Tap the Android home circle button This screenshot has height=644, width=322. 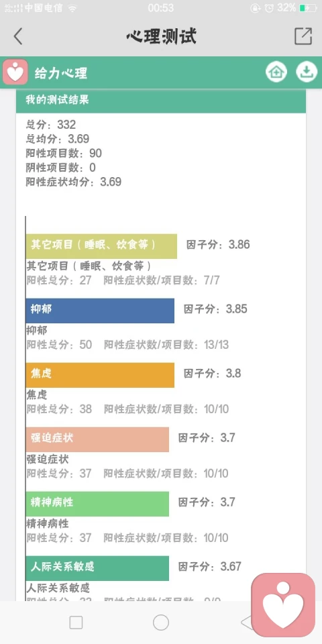(x=161, y=623)
